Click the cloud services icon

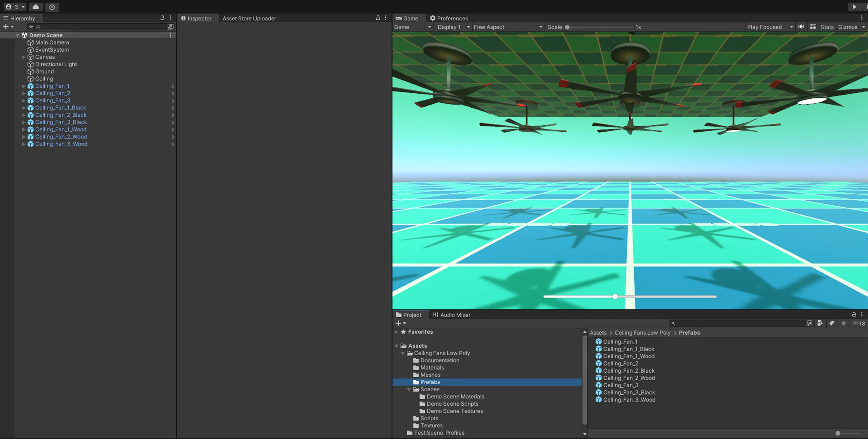tap(35, 7)
